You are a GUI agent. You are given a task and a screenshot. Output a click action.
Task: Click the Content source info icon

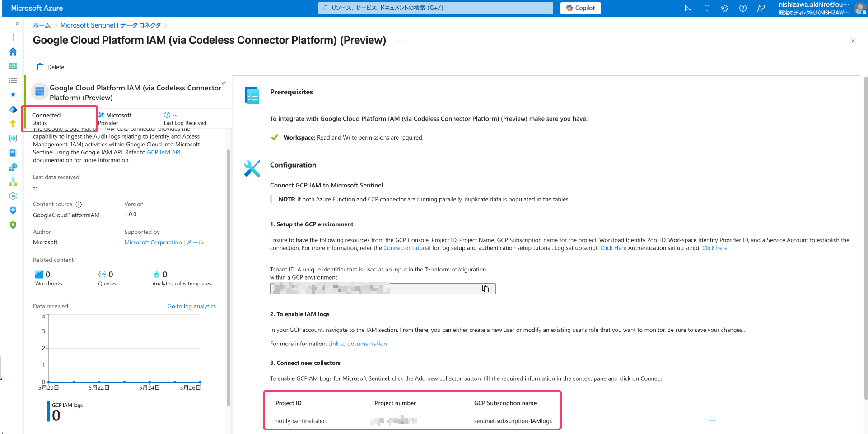79,205
